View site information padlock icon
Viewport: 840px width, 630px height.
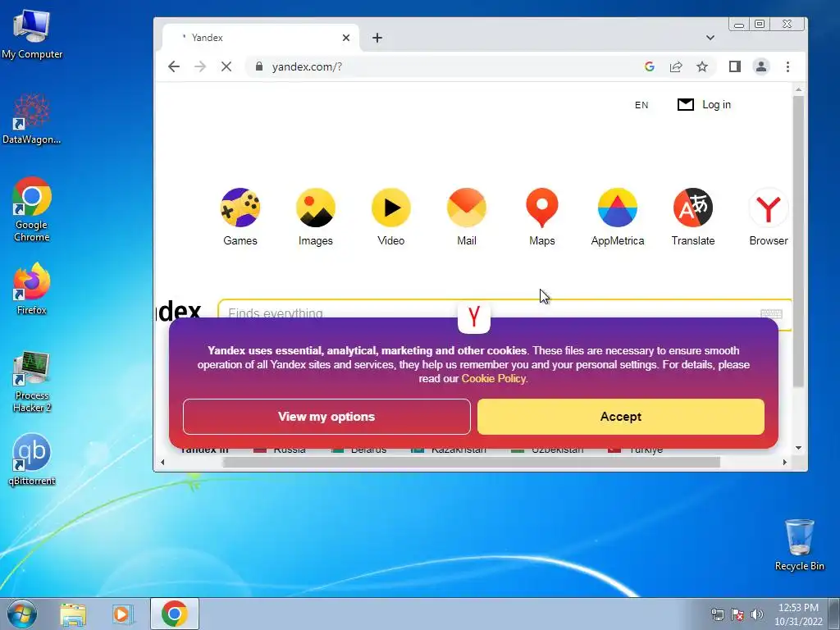[259, 66]
